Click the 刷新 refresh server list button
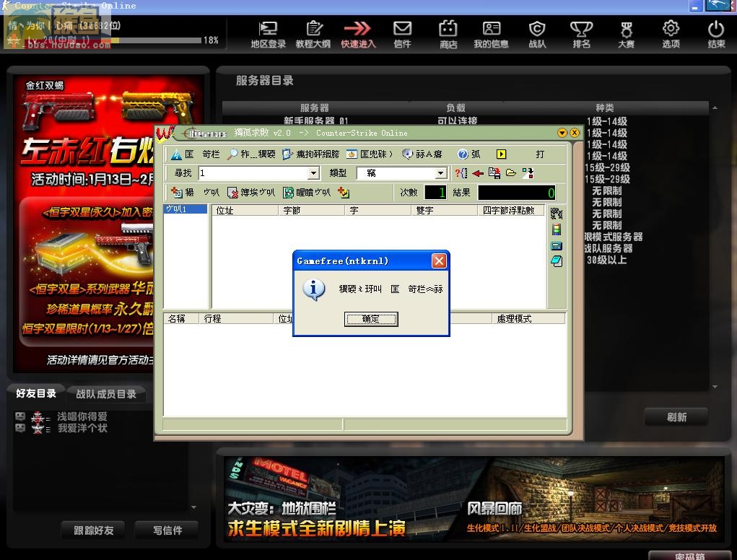Screen dimensions: 737x560 tap(676, 417)
